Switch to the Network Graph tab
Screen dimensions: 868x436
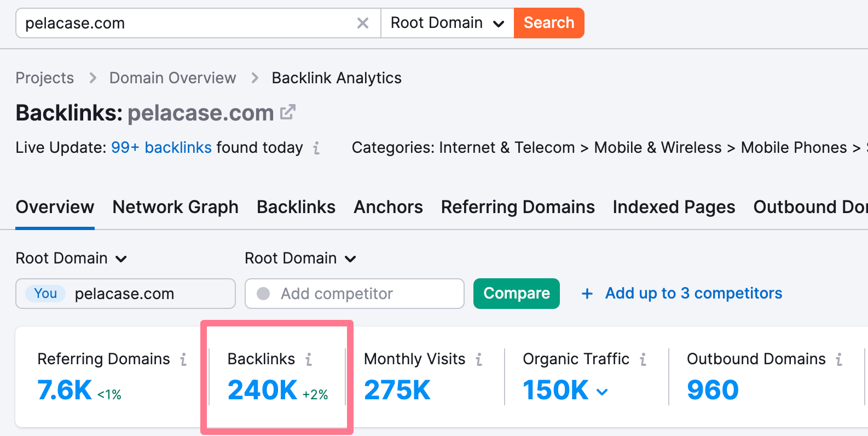[x=175, y=207]
